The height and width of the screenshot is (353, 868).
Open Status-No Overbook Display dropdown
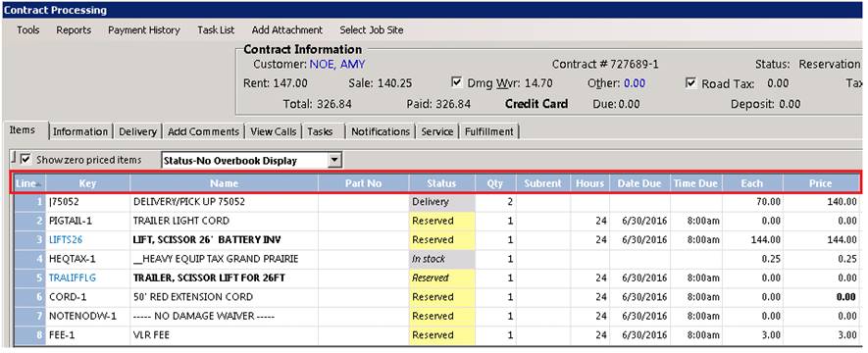tap(333, 161)
